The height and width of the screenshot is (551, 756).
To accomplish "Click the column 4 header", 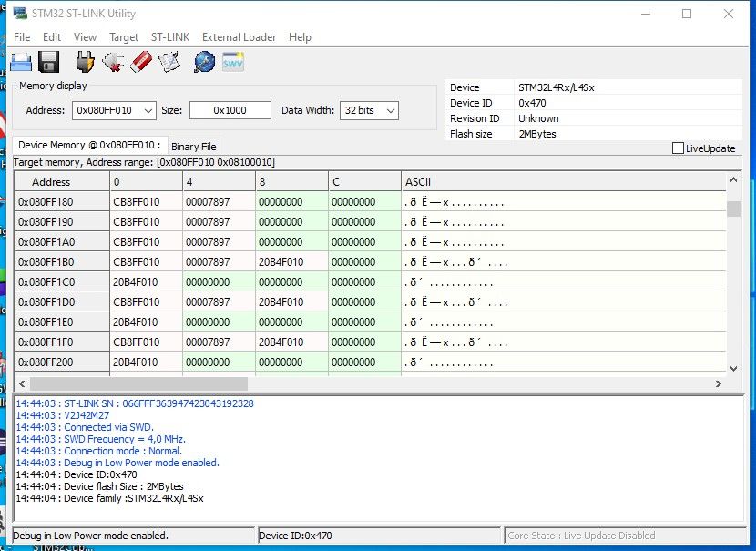I will [219, 182].
